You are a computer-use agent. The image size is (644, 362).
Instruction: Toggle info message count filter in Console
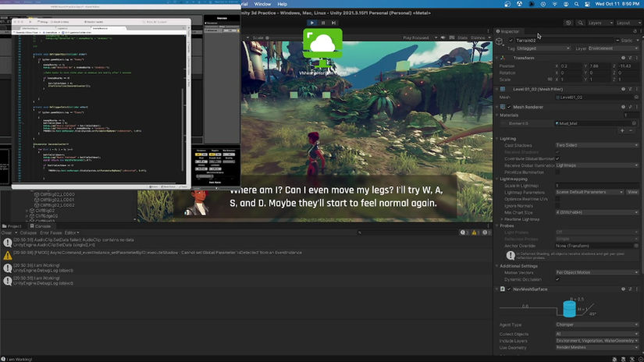(464, 232)
